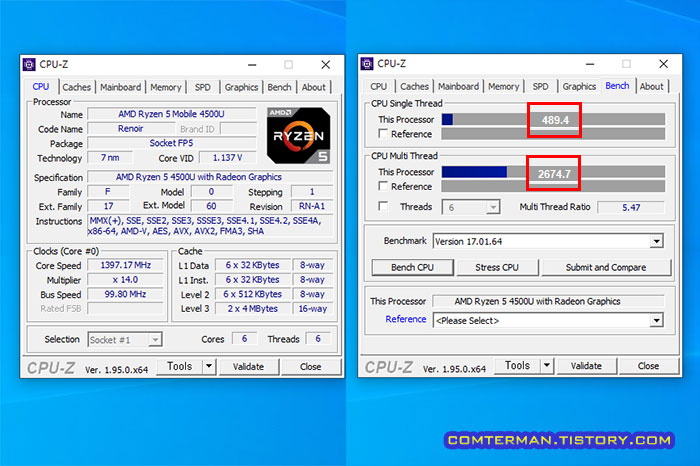This screenshot has height=466, width=700.
Task: Click the multi thread Reference score bar
Action: point(553,186)
